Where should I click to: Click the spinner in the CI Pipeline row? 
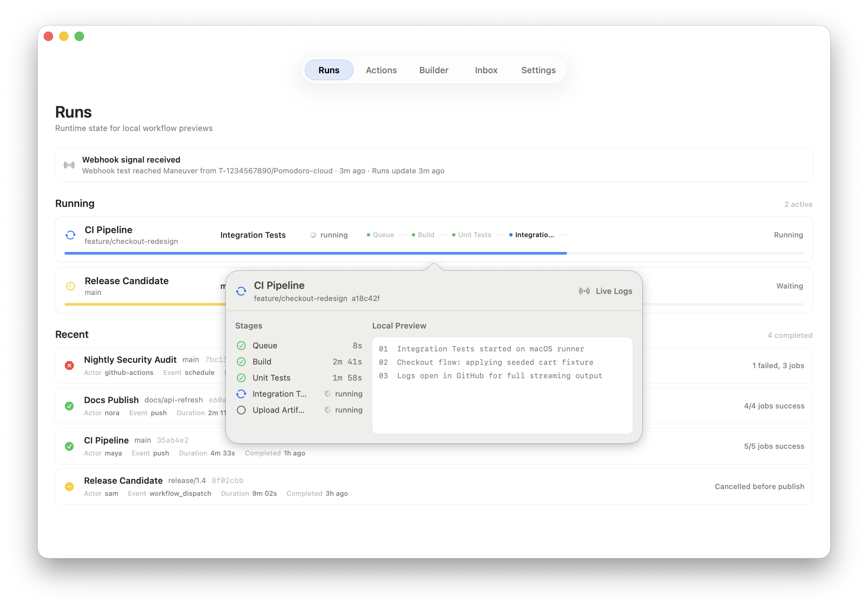(313, 235)
